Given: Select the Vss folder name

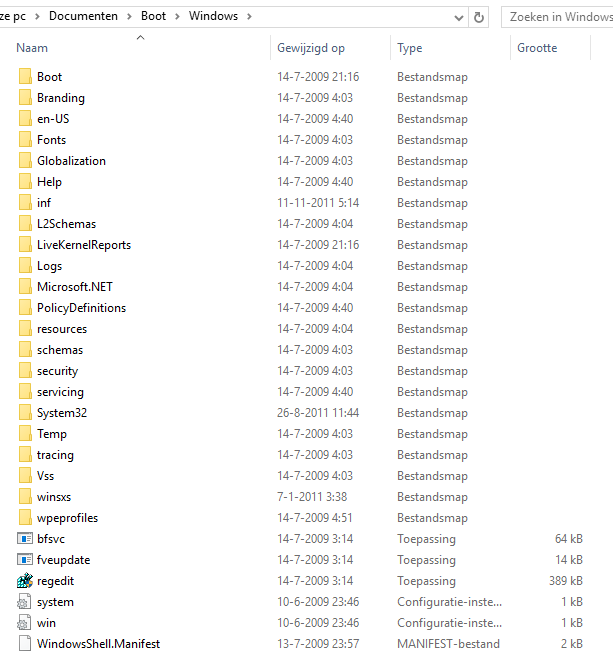Looking at the screenshot, I should coord(45,476).
